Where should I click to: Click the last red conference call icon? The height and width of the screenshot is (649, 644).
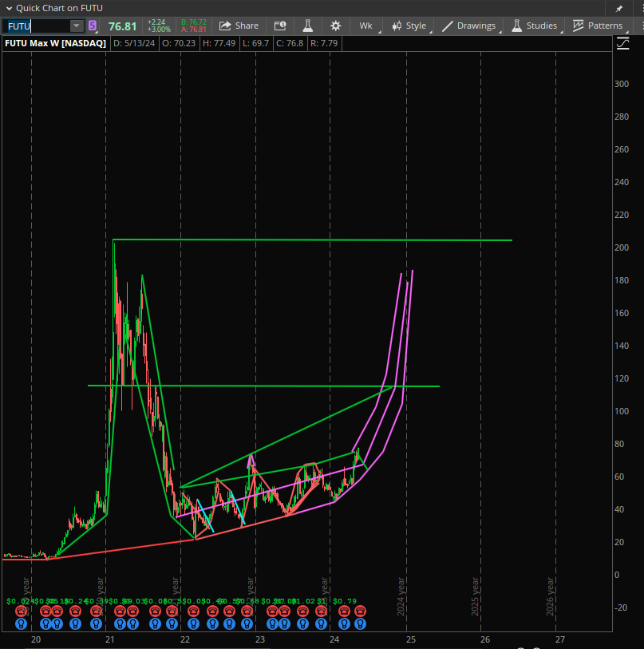[x=360, y=611]
